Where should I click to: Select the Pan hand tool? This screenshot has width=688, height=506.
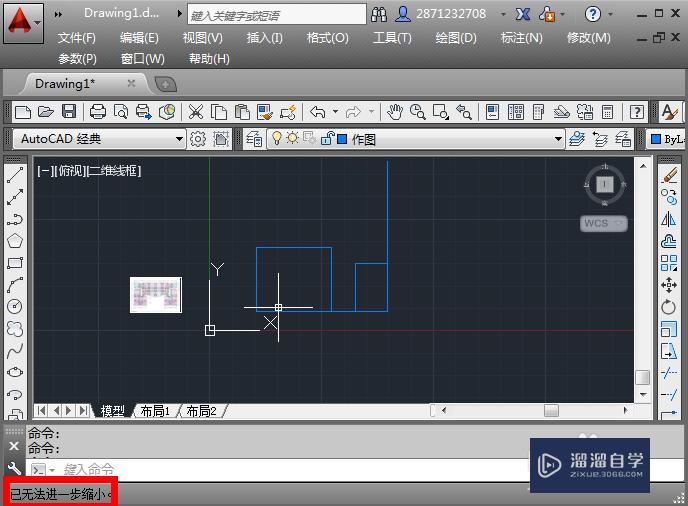click(394, 112)
